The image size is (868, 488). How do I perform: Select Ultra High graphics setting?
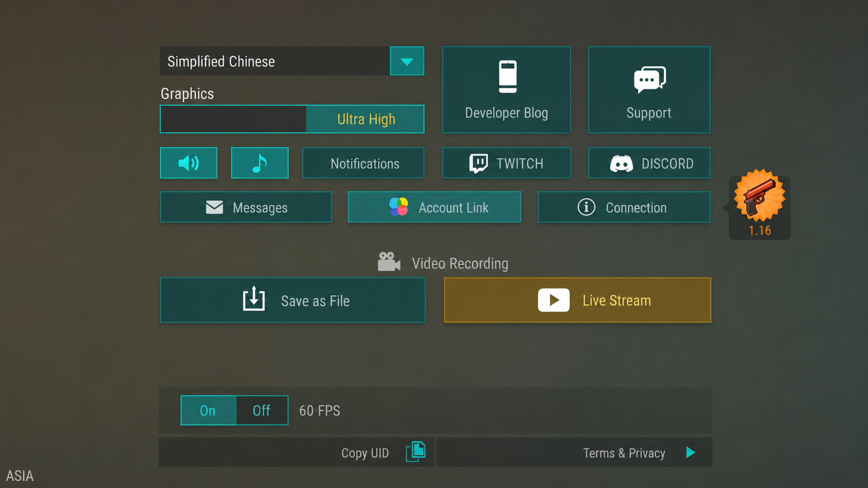tap(365, 119)
